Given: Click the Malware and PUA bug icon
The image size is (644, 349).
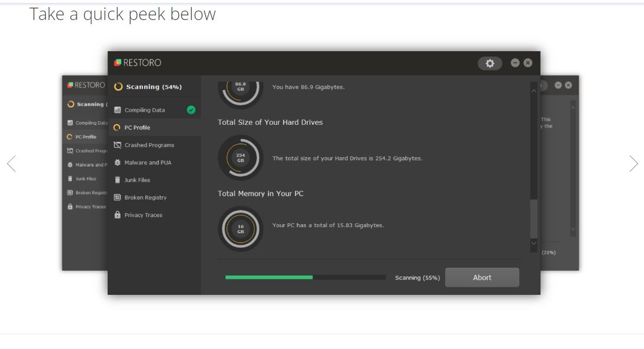Looking at the screenshot, I should (118, 162).
